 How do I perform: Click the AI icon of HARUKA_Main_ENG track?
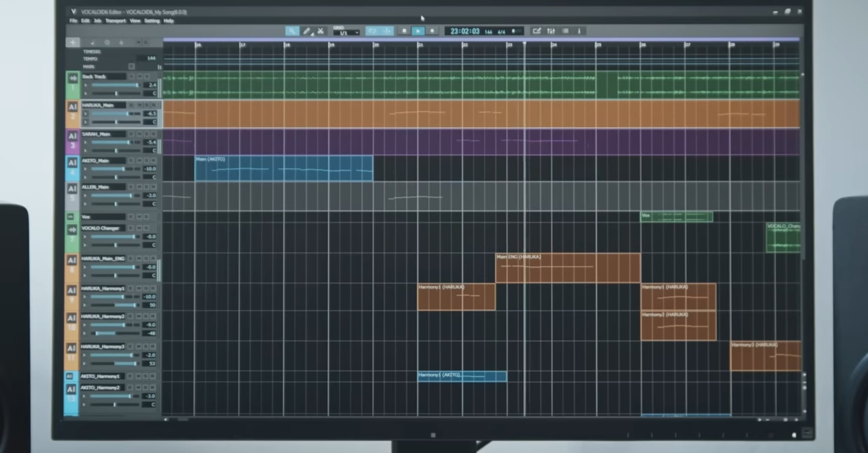[x=72, y=260]
